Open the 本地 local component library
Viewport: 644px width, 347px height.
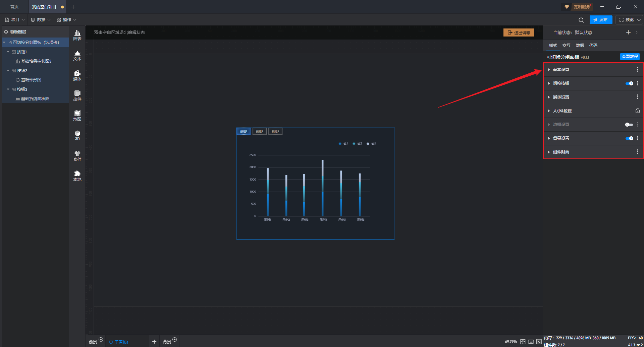pos(77,176)
